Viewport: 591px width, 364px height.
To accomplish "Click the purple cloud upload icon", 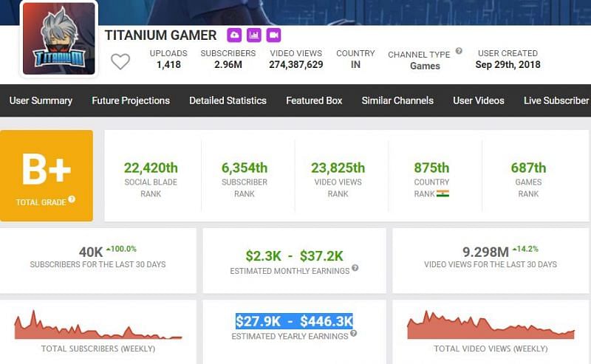I will [x=234, y=35].
